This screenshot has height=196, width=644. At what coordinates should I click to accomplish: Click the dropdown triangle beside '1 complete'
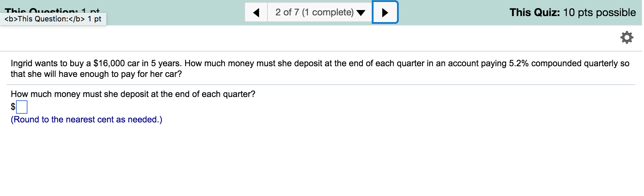361,13
